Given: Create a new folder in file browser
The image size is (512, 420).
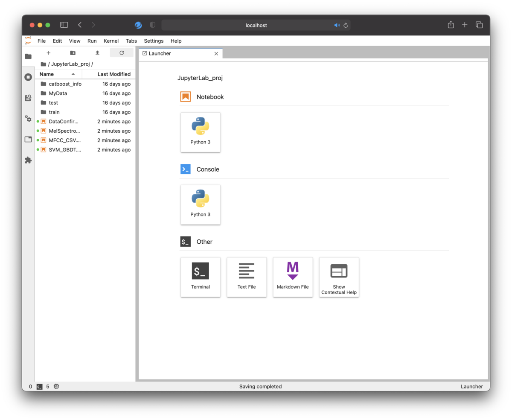Looking at the screenshot, I should [73, 53].
